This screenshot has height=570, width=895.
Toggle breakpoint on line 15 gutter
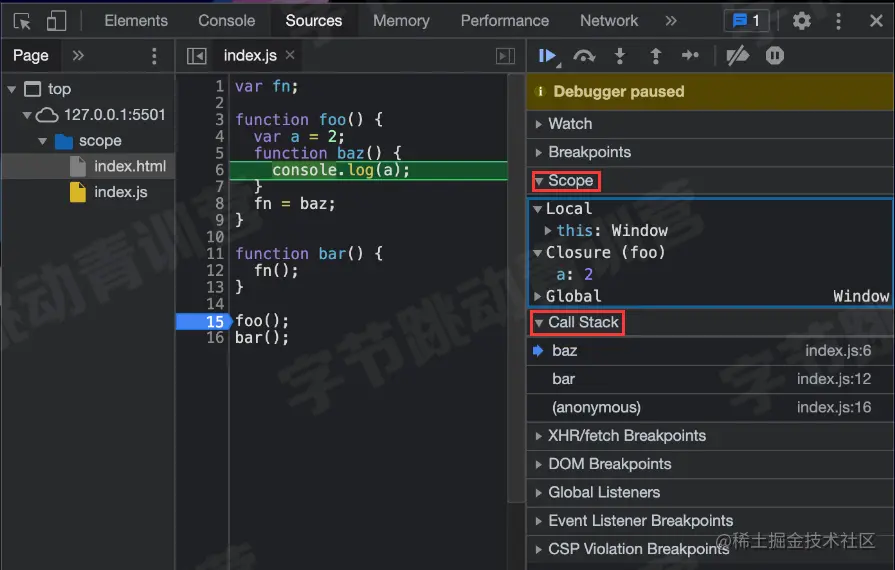[x=203, y=321]
